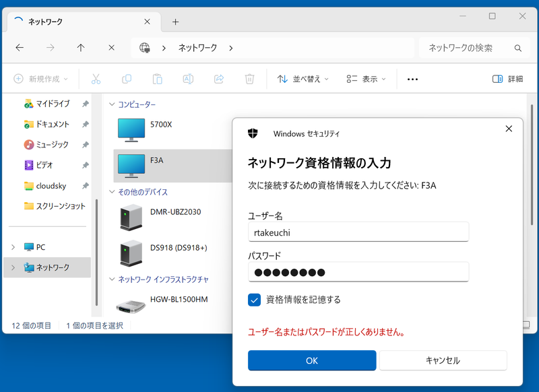Screen dimensions: 539x392
Task: Open the Share icon in the toolbar
Action: tap(218, 79)
